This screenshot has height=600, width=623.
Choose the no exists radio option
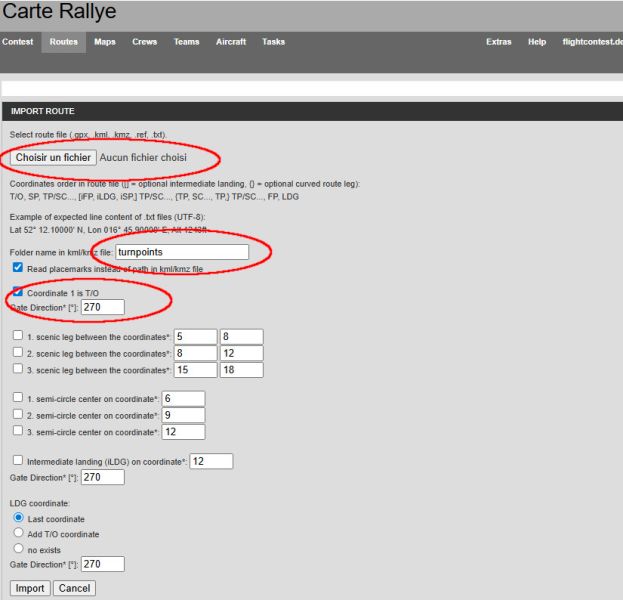click(18, 548)
